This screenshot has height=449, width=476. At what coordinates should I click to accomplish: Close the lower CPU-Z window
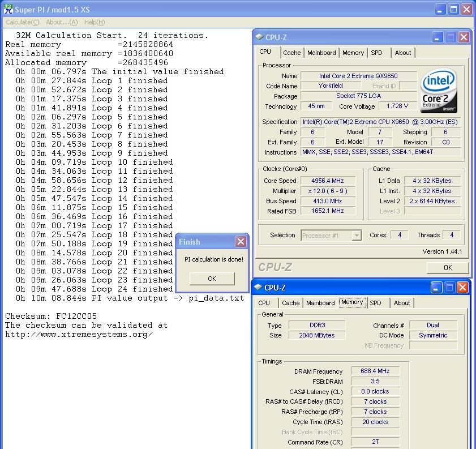click(x=462, y=288)
